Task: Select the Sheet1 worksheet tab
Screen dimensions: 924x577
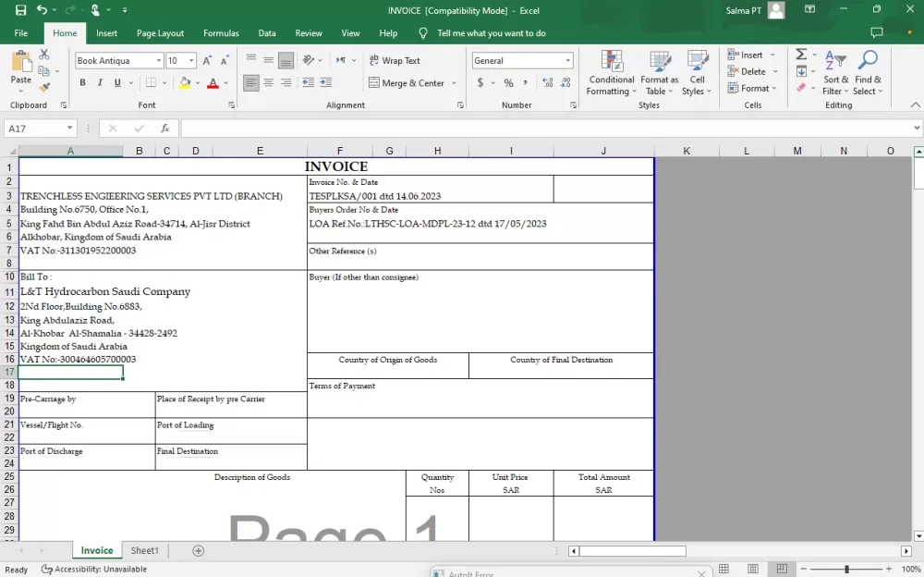Action: point(144,550)
